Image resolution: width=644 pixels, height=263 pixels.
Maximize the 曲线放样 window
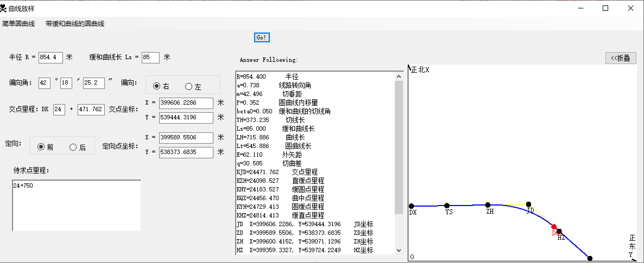click(x=605, y=8)
